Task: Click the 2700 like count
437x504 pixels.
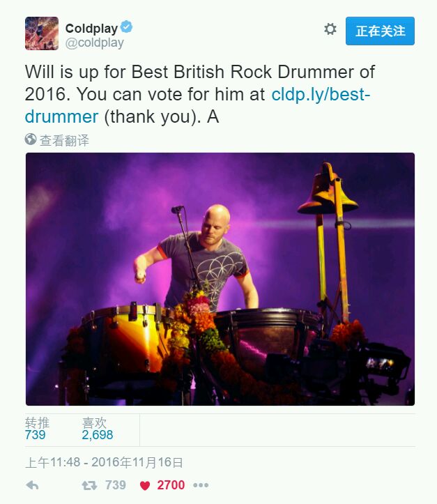Action: point(171,485)
